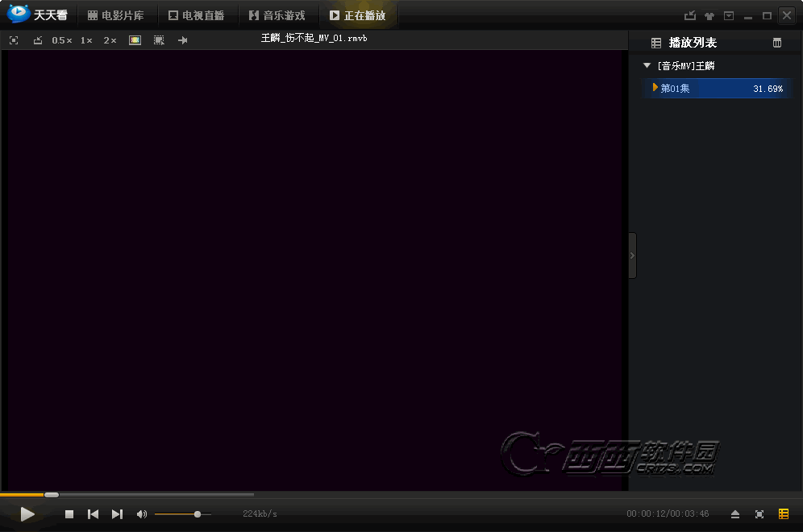The image size is (803, 532).
Task: Open the 音乐游戏 tab
Action: coord(277,15)
